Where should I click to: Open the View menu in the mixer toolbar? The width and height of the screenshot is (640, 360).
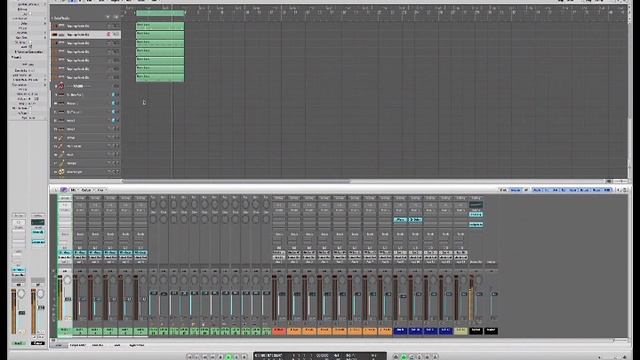point(100,190)
